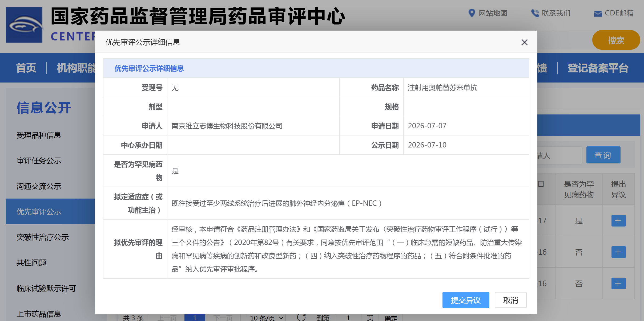
Task: Click the indication text mentioning EP-NEC
Action: point(277,203)
